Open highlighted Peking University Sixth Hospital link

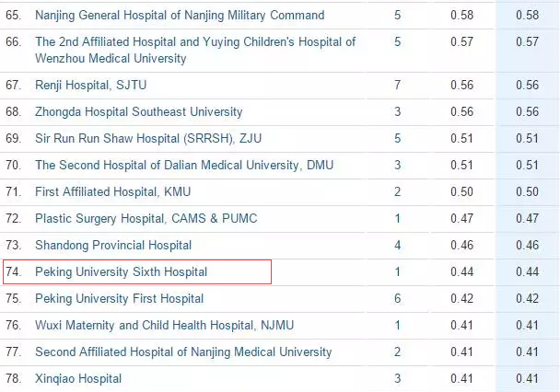[x=121, y=271]
